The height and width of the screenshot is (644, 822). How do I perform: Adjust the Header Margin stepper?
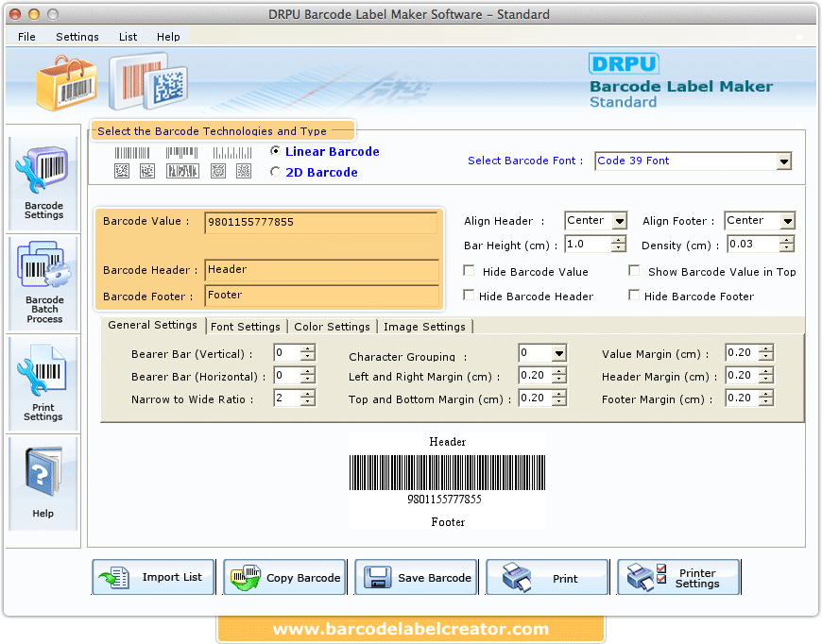(766, 375)
